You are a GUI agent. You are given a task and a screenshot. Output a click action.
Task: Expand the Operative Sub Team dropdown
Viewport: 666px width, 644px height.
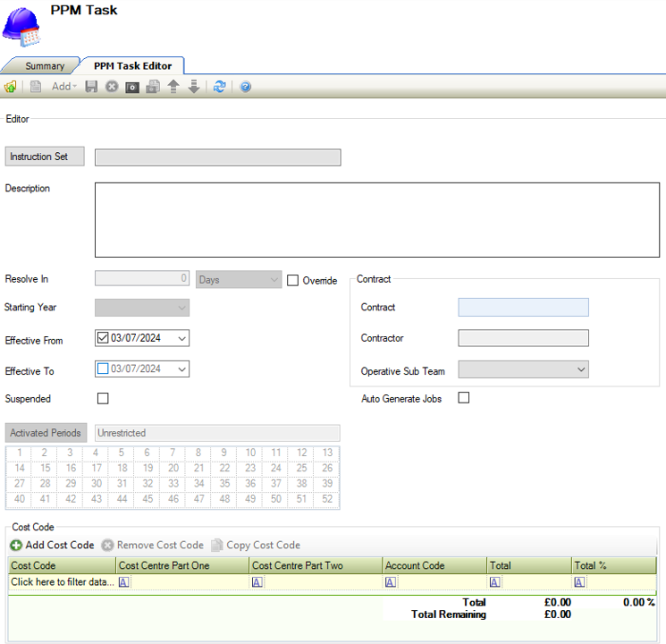pyautogui.click(x=581, y=369)
